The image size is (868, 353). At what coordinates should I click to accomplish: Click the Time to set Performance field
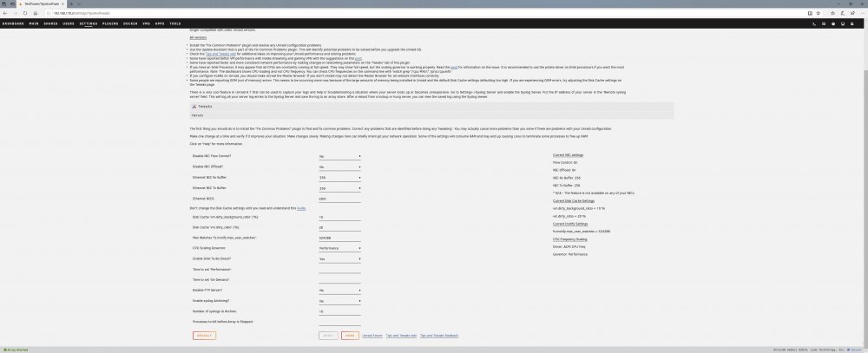(340, 270)
